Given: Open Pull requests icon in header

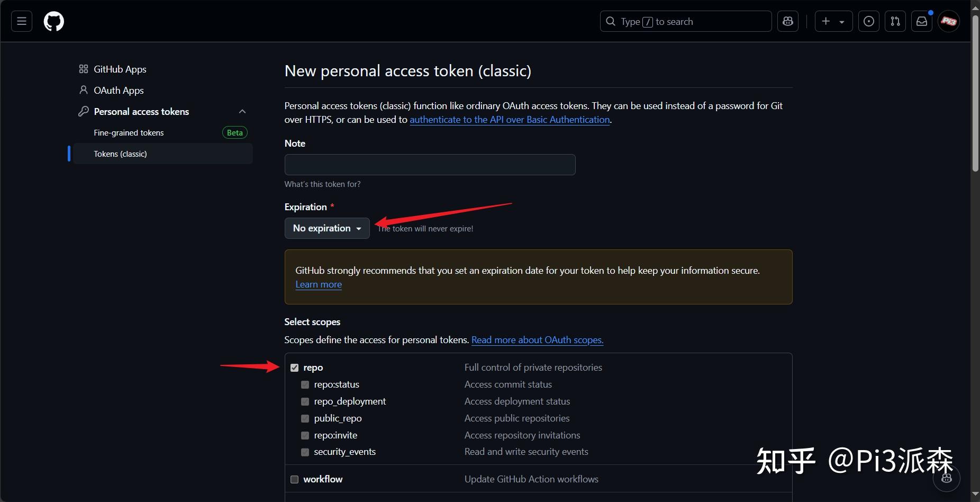Looking at the screenshot, I should (x=895, y=21).
